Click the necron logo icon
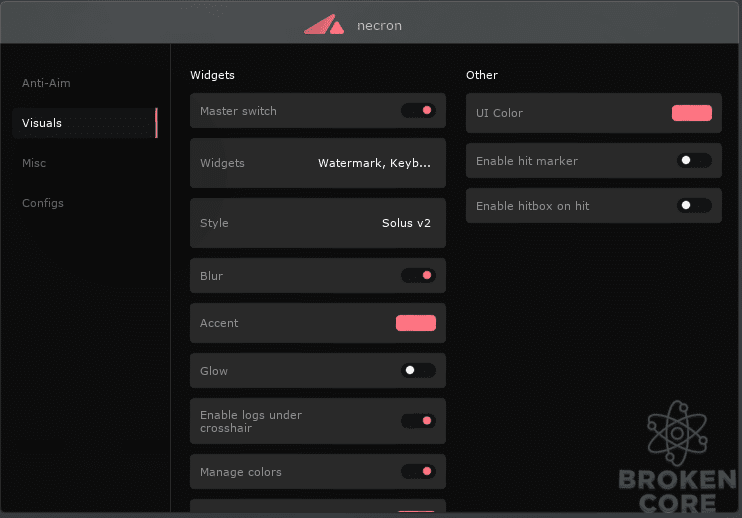This screenshot has height=518, width=742. click(324, 25)
